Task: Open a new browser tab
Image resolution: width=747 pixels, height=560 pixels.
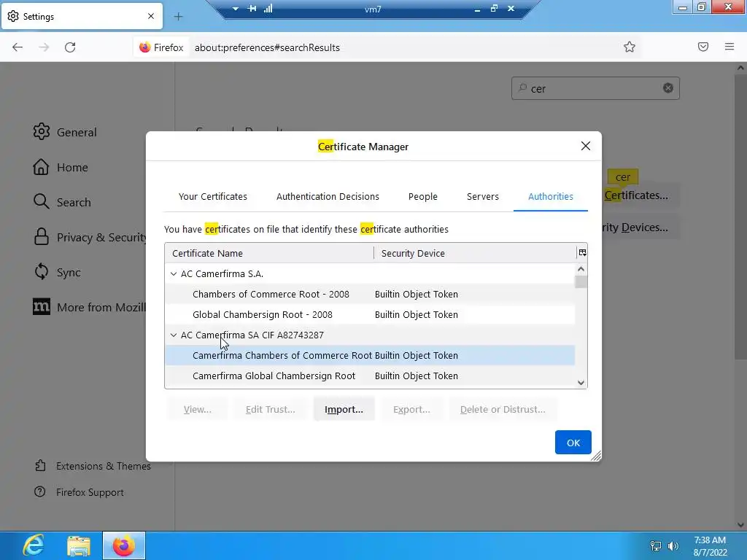Action: click(x=178, y=17)
